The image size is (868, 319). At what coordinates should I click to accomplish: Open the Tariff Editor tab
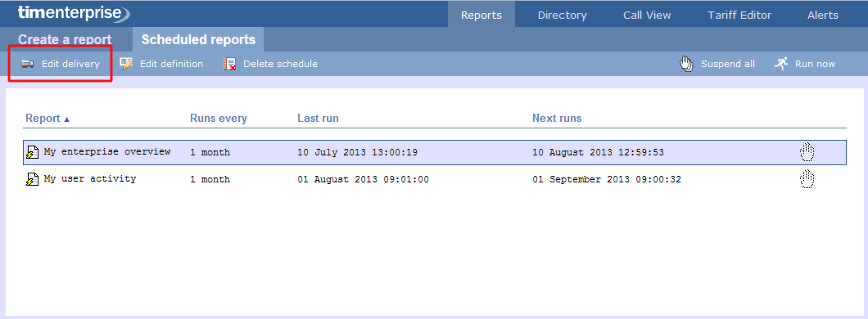[739, 15]
